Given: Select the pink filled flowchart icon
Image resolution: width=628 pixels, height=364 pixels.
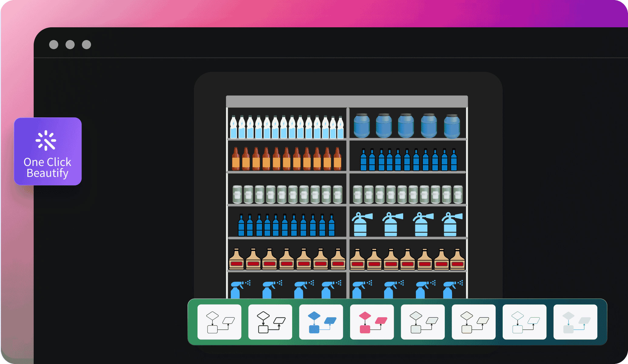Looking at the screenshot, I should click(371, 323).
